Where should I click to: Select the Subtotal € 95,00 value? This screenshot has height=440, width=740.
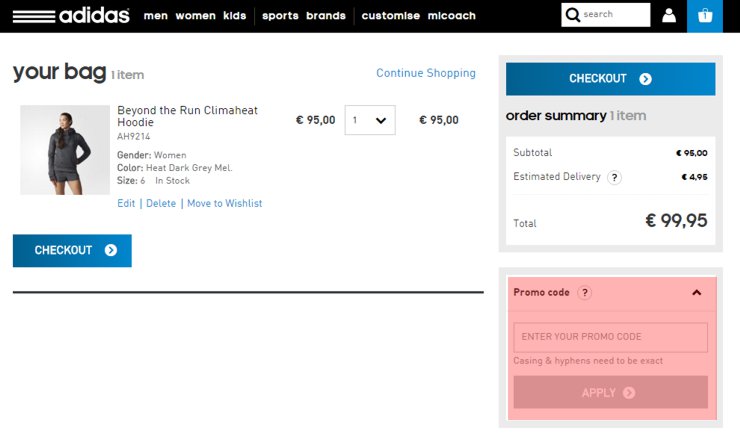691,153
